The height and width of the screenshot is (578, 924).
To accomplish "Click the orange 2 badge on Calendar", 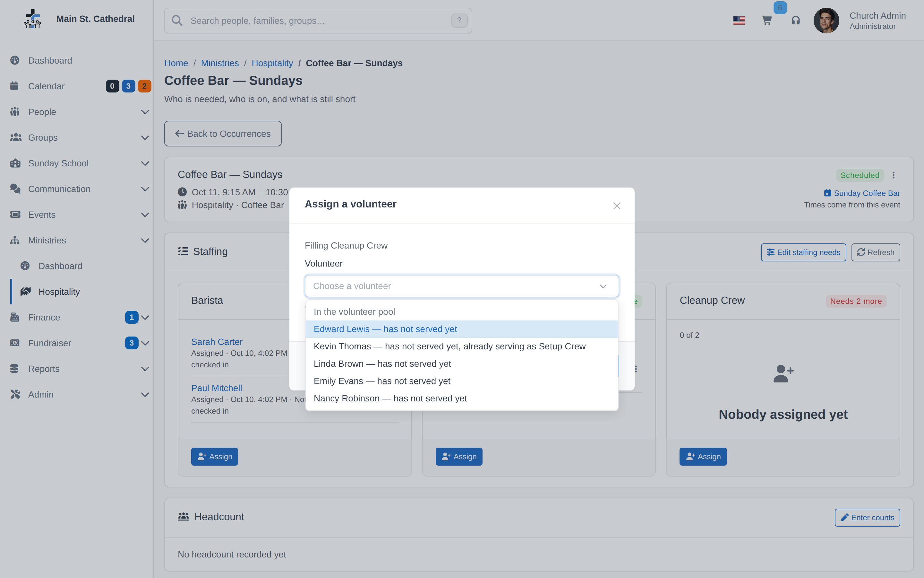I will (144, 86).
